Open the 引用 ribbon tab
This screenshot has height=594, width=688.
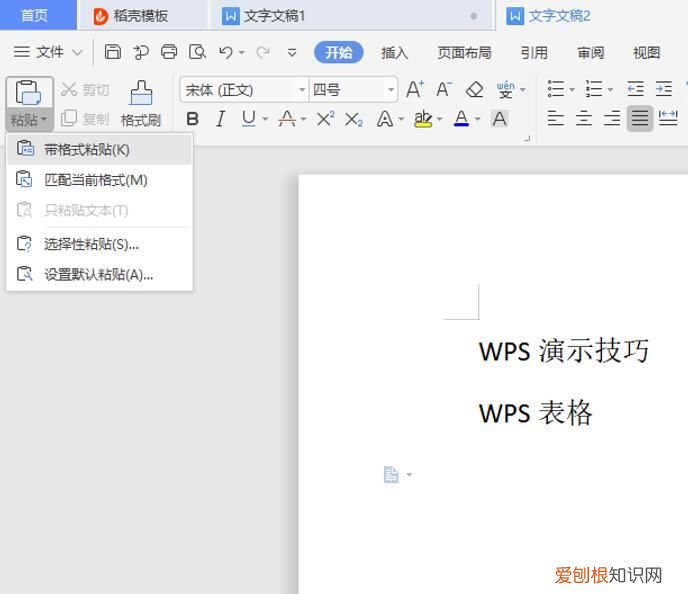(534, 53)
